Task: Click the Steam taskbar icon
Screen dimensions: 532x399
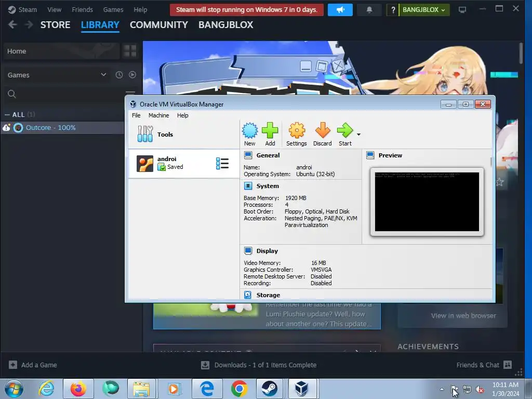Action: click(x=270, y=389)
